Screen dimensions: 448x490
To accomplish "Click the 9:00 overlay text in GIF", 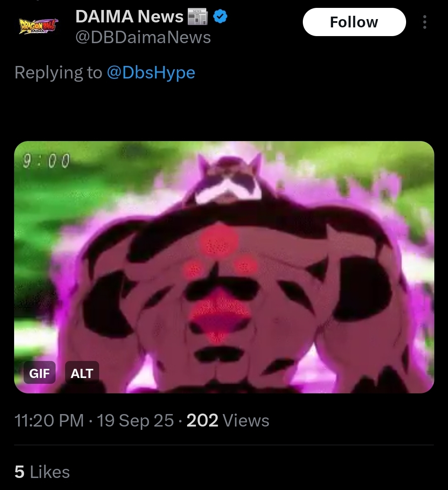I will 46,161.
